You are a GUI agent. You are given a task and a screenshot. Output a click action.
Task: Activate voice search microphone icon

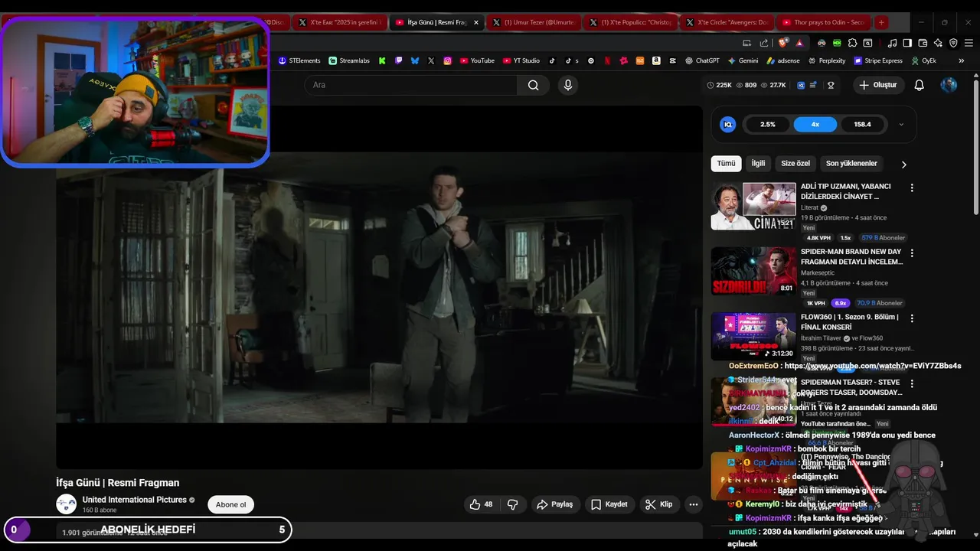(x=568, y=85)
